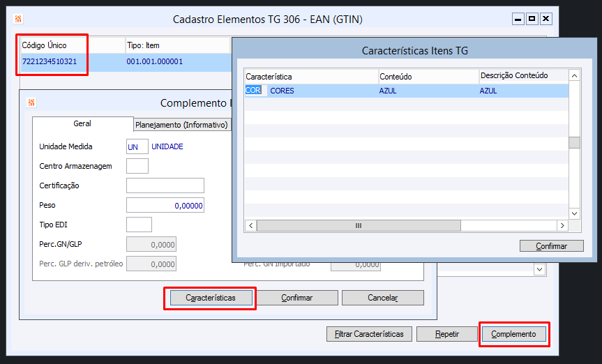Click the down arrow of characteristics list scrollbar

574,213
